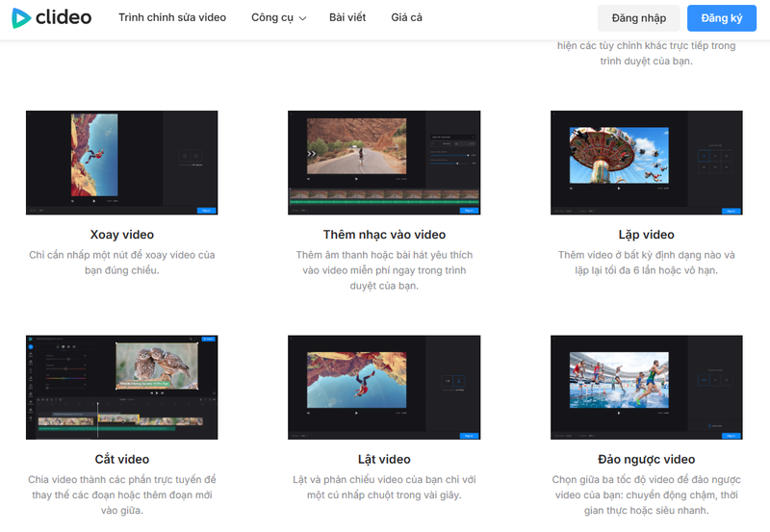Click the Đăng nhập button
Screen dimensions: 770x532
(638, 18)
